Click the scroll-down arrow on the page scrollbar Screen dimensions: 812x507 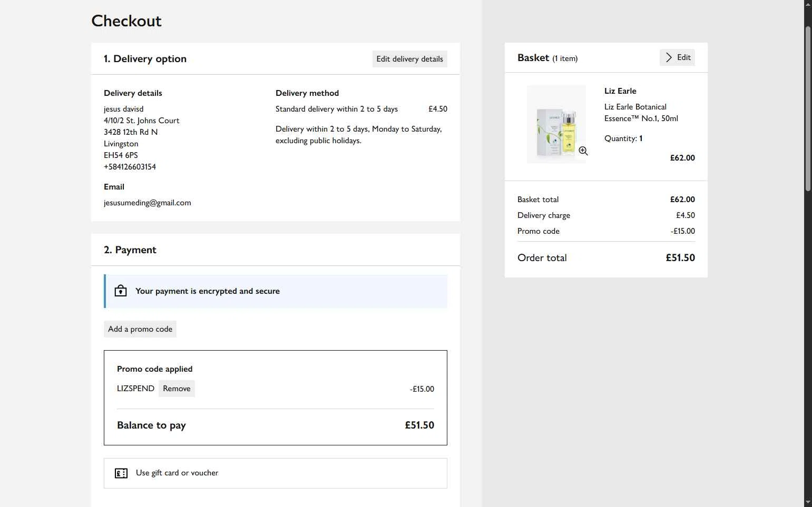[808, 502]
